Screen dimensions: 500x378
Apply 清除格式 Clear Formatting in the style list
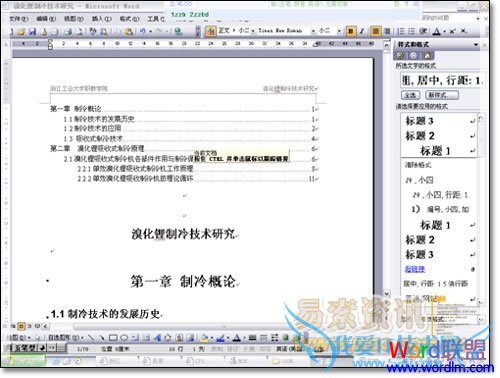pos(418,165)
